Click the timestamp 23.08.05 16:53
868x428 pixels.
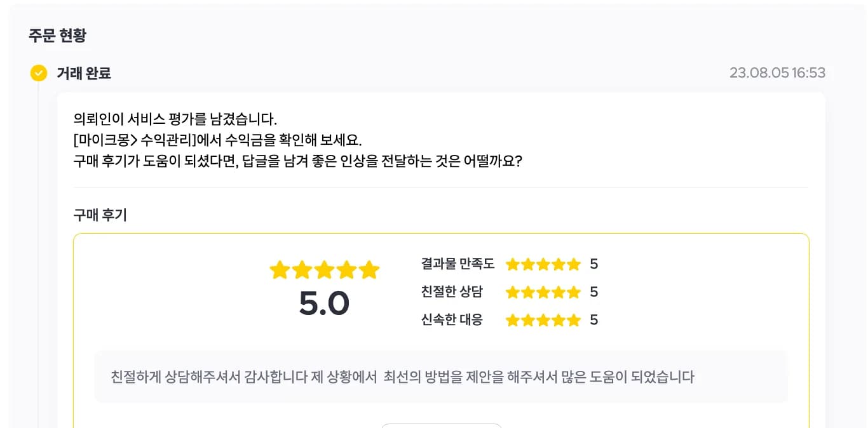click(777, 73)
